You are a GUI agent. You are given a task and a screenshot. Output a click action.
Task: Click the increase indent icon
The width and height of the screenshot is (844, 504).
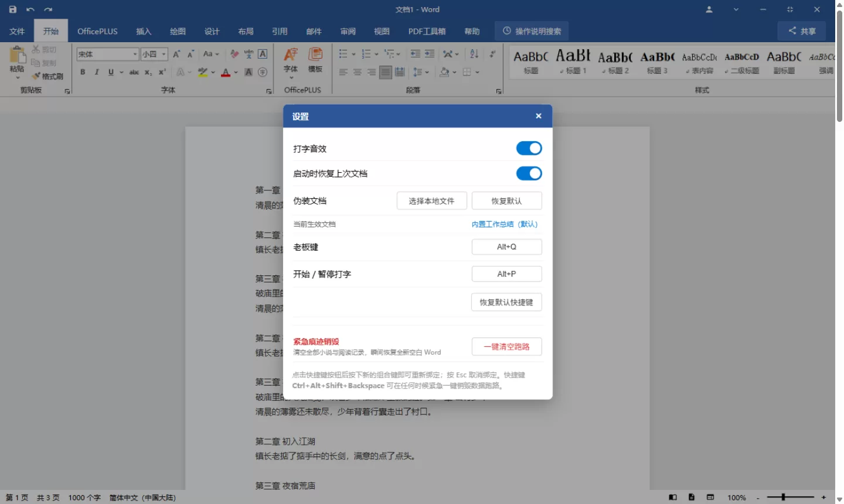pyautogui.click(x=430, y=54)
